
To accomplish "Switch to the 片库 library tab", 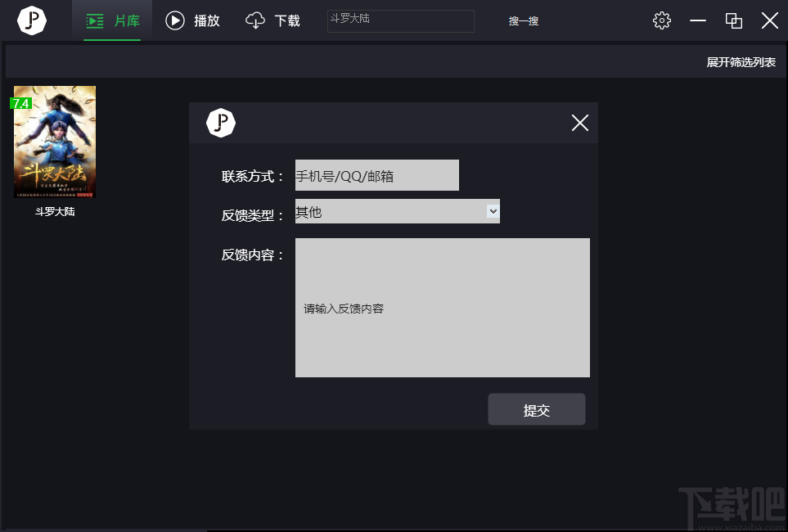I will (x=113, y=21).
